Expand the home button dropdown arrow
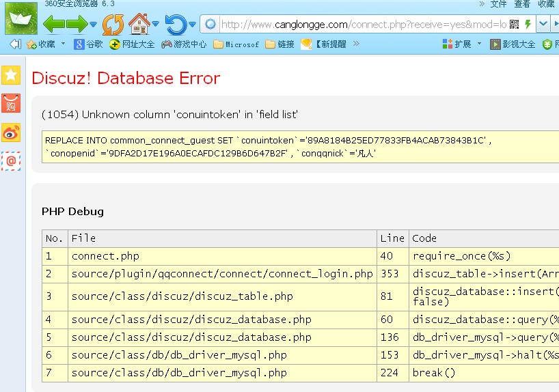This screenshot has width=559, height=392. pos(156,25)
